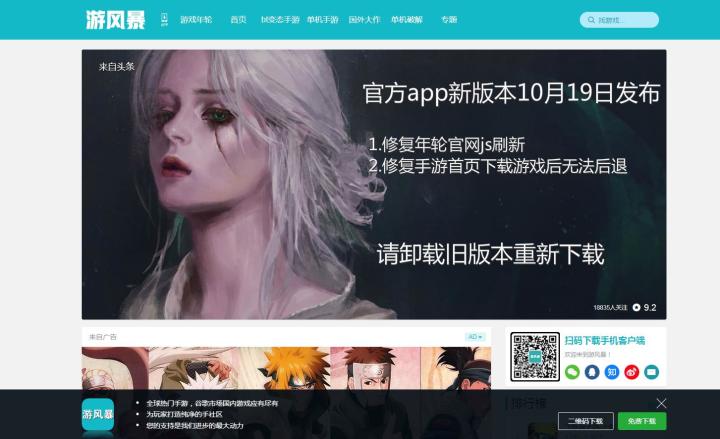Click the 扫码下载手机客户端 heading link
This screenshot has width=720, height=439.
tap(605, 340)
